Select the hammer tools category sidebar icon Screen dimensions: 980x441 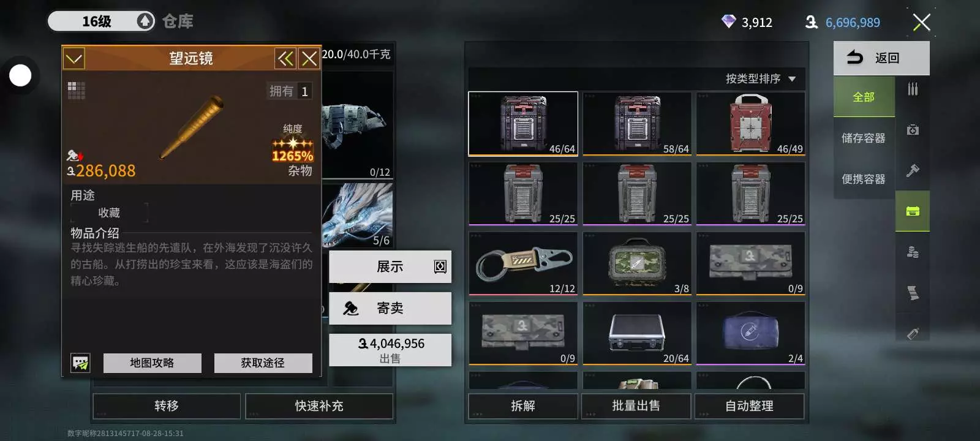[913, 170]
